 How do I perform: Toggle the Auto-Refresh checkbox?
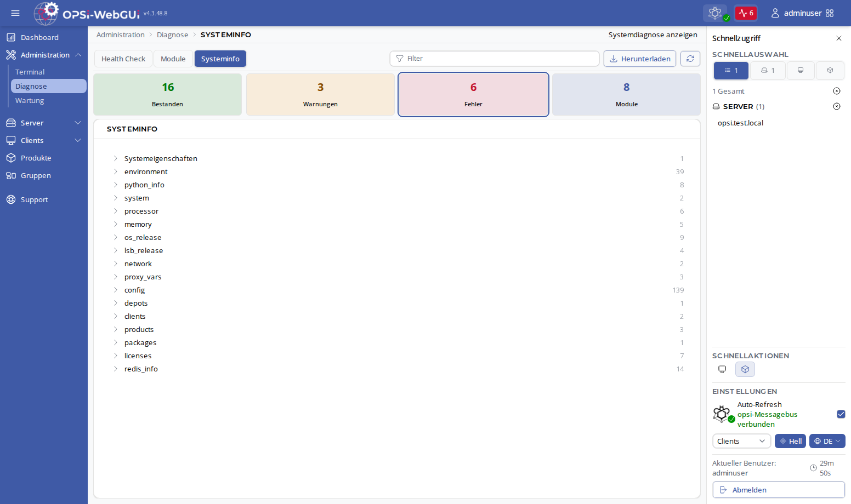pos(841,414)
